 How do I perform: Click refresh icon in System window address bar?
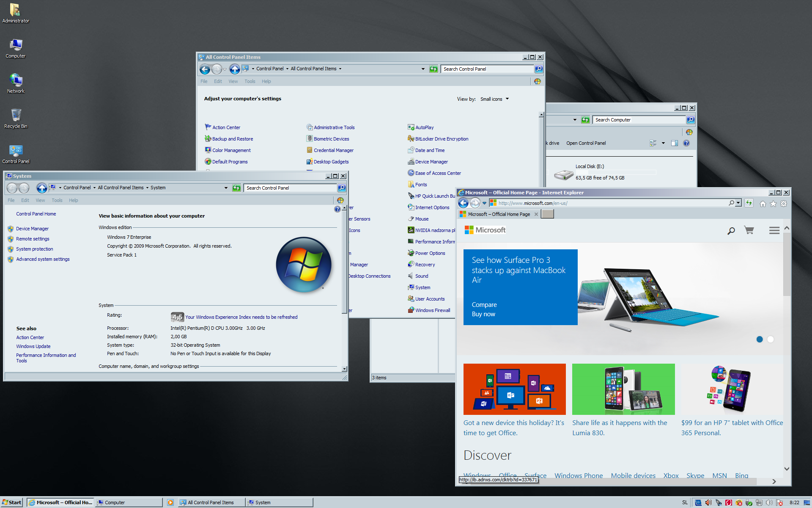tap(236, 188)
